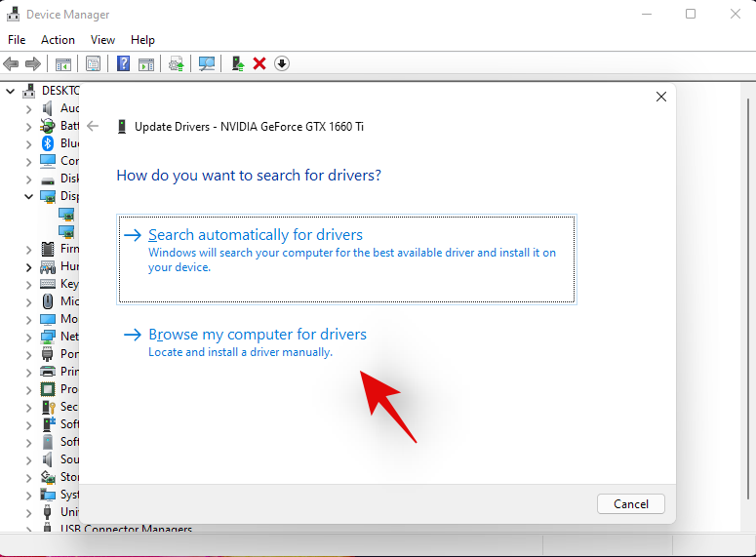The width and height of the screenshot is (756, 557).
Task: Open the Action menu
Action: coord(58,40)
